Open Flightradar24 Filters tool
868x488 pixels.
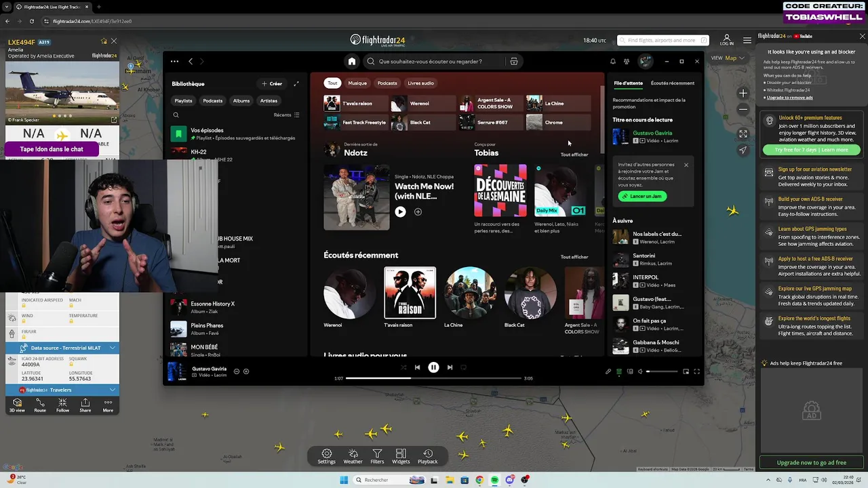[x=377, y=456]
